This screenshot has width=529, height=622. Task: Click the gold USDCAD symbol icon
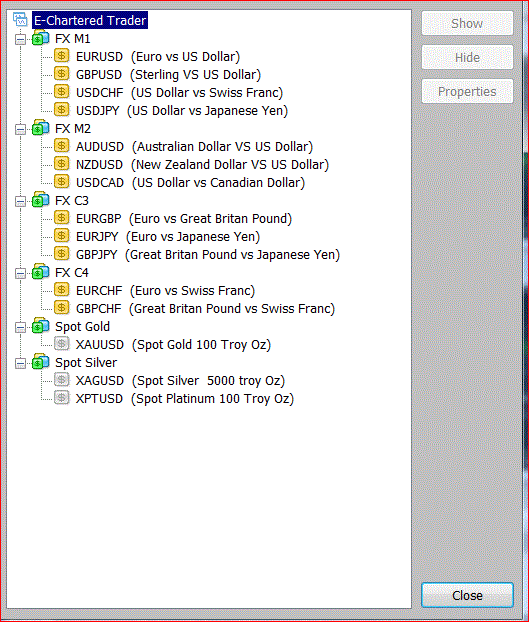[x=61, y=182]
